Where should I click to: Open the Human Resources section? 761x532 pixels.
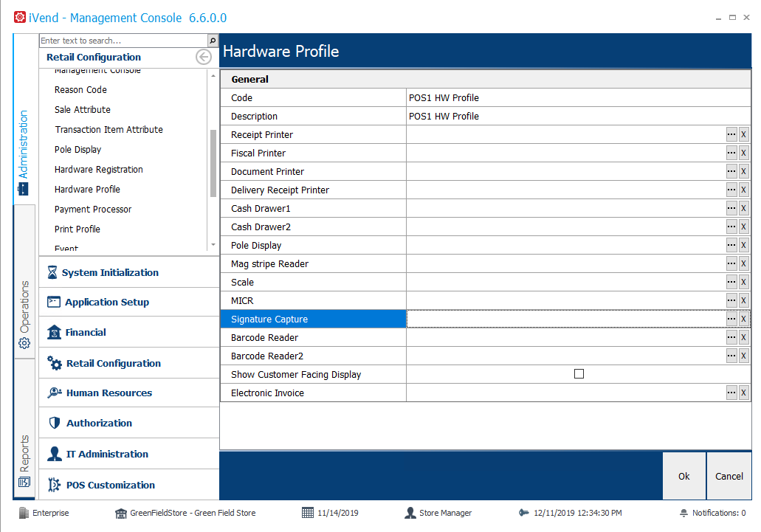pos(128,393)
